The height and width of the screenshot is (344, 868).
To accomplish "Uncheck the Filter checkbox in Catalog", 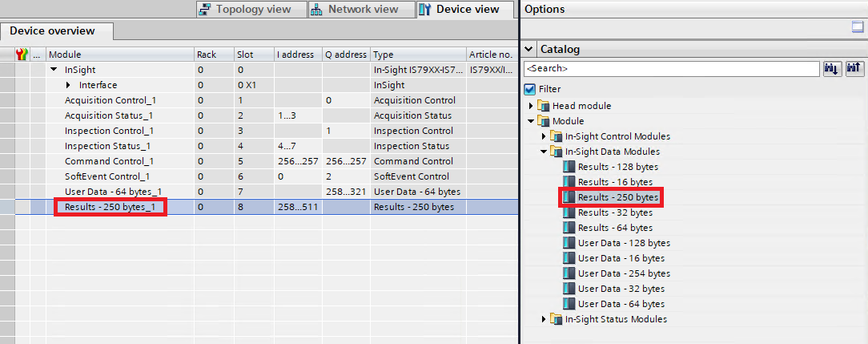I will click(x=529, y=89).
